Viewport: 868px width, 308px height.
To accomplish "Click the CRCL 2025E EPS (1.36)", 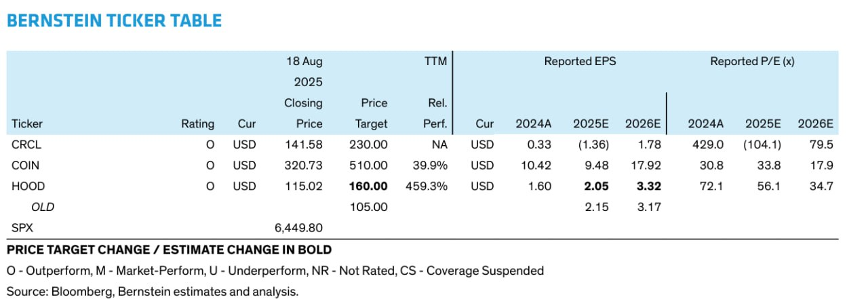I will [x=594, y=145].
